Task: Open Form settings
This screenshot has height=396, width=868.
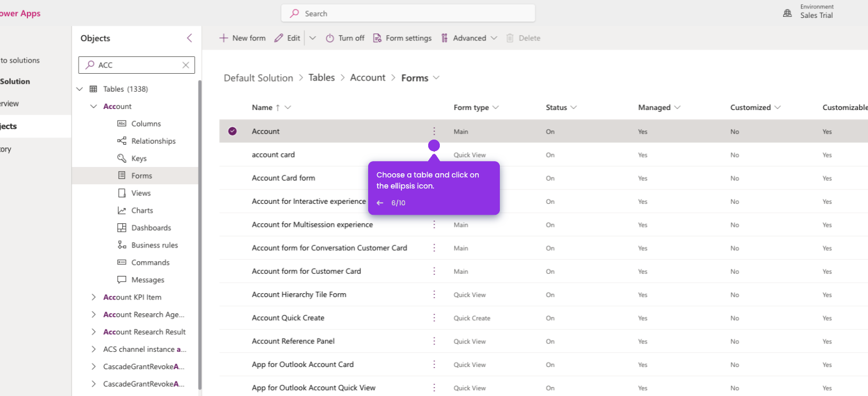Action: 402,38
